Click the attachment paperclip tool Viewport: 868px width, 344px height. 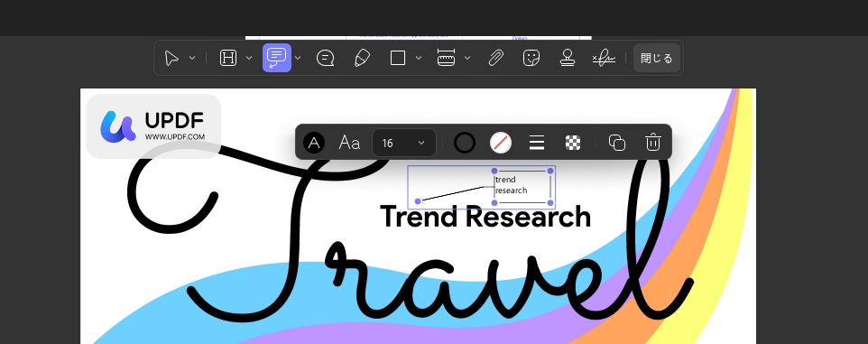pos(495,58)
